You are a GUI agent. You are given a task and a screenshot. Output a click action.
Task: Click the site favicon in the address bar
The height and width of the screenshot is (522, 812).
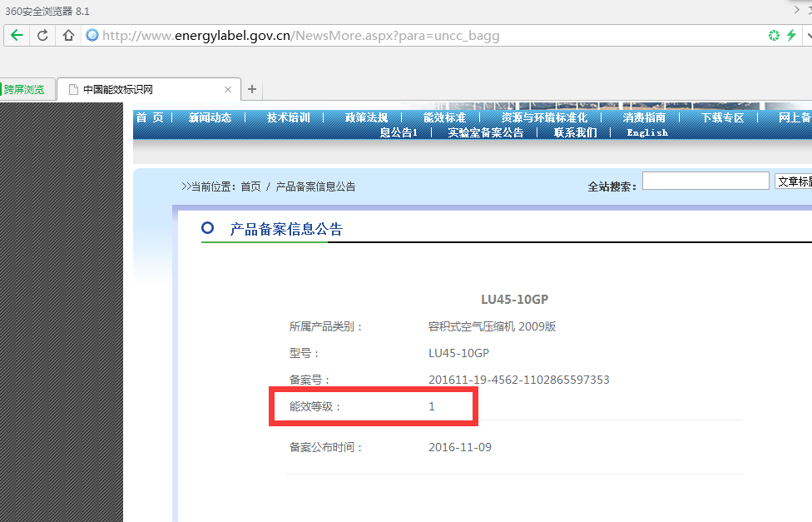92,35
